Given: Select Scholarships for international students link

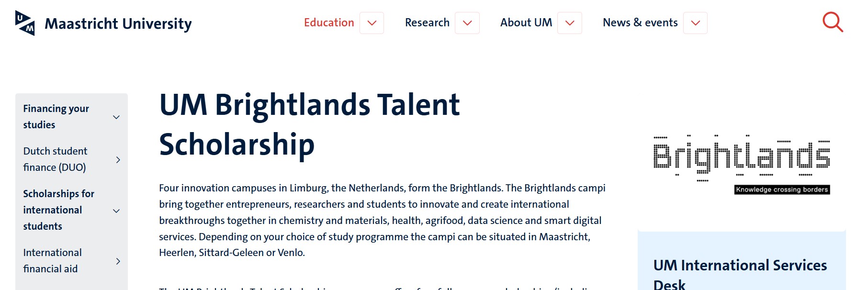Looking at the screenshot, I should pyautogui.click(x=58, y=210).
